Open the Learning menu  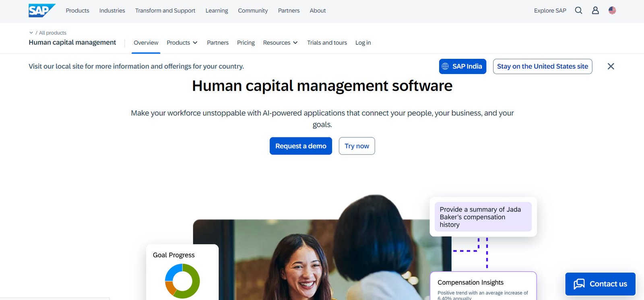(x=217, y=10)
